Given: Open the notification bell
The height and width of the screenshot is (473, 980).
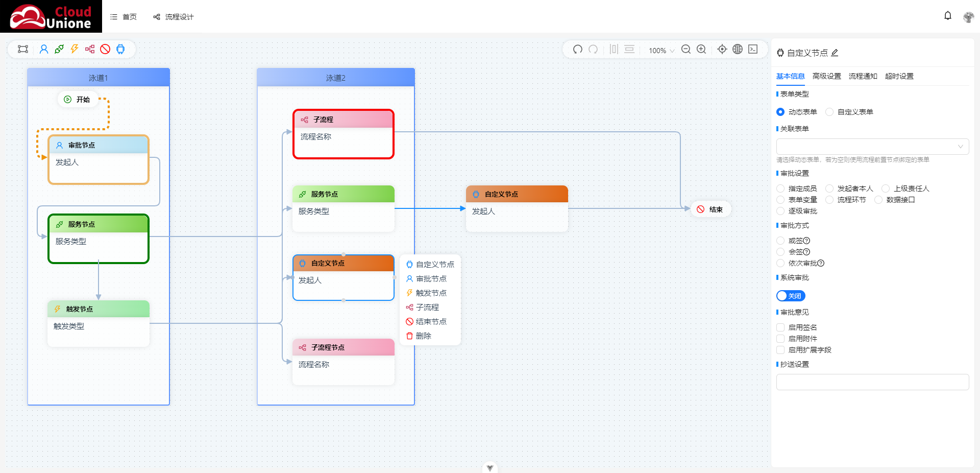Looking at the screenshot, I should pos(948,16).
